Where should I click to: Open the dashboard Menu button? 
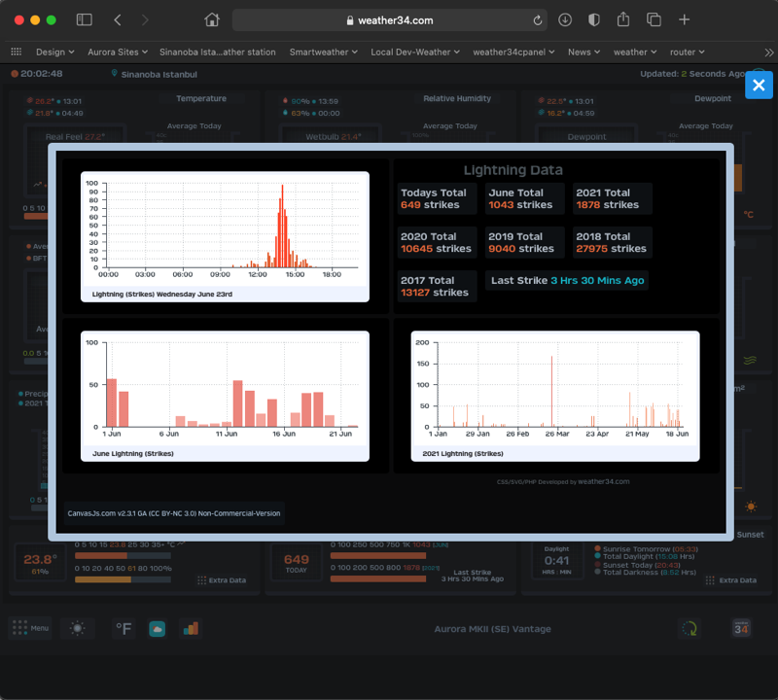[x=30, y=628]
